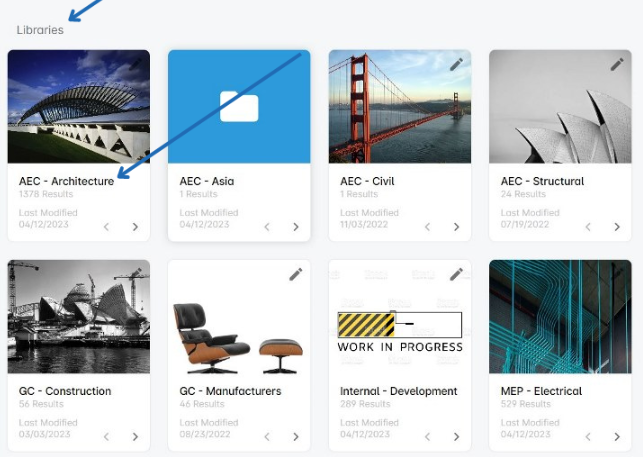
Task: Click the edit pencil on AEC - Structural card
Action: click(617, 64)
